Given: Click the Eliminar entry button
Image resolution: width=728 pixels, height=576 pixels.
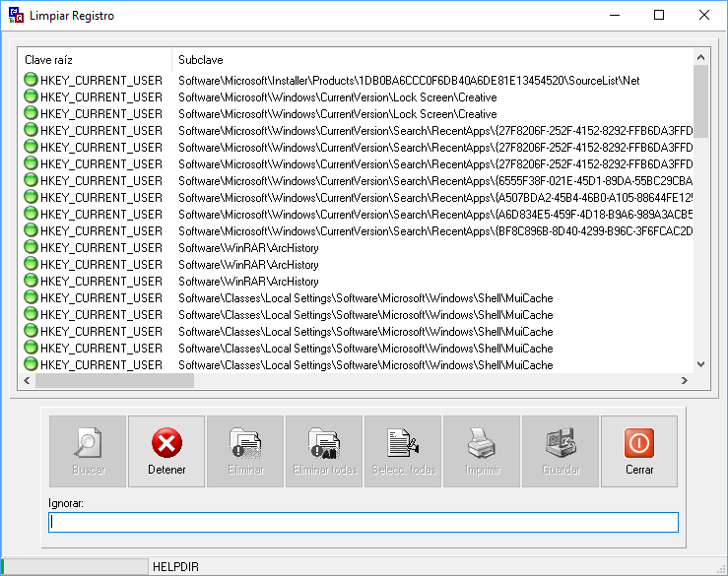Looking at the screenshot, I should 245,451.
